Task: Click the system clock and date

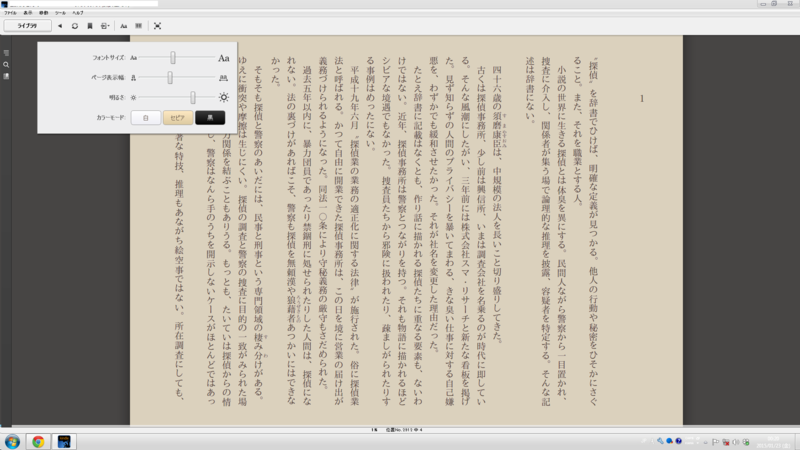Action: coord(773,442)
